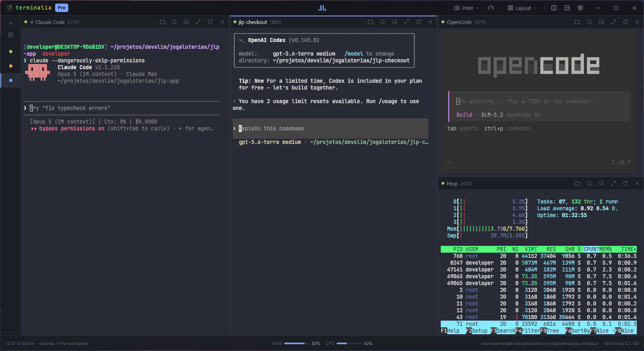This screenshot has width=644, height=351.
Task: Search within the OpenCode pane
Action: point(589,22)
